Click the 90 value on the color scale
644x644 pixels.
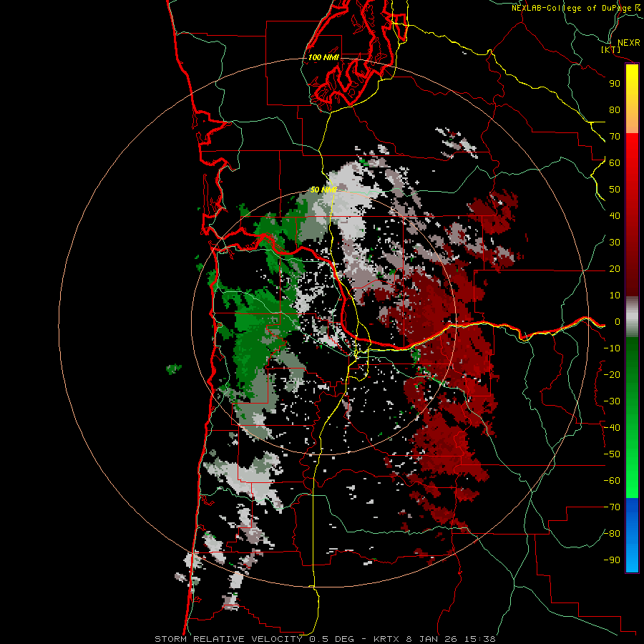[615, 84]
